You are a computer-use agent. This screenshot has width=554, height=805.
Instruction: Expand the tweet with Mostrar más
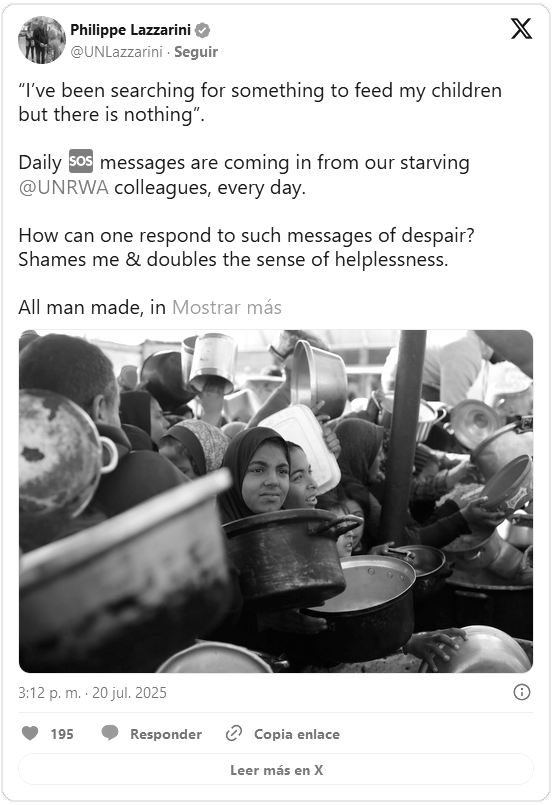[226, 307]
